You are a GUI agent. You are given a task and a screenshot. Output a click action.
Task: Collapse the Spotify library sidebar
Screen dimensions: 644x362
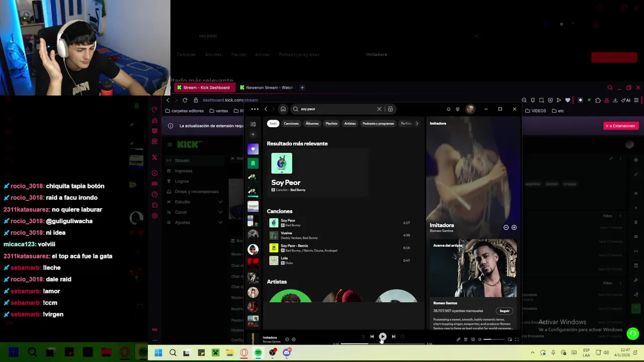coord(253,124)
